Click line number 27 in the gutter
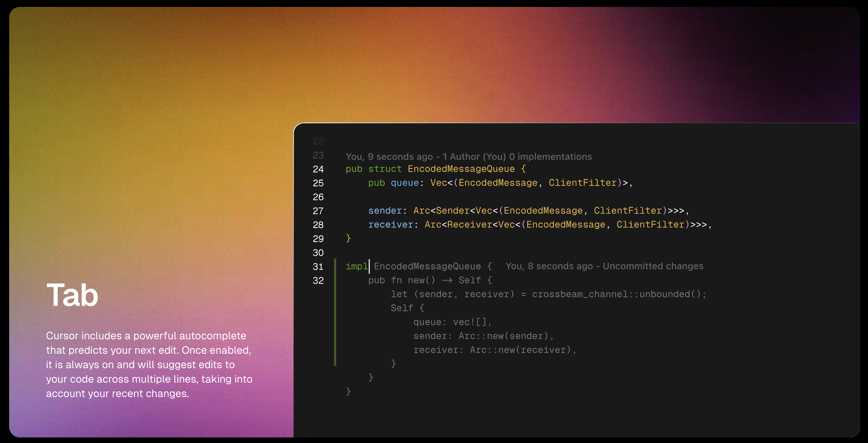 pyautogui.click(x=318, y=211)
